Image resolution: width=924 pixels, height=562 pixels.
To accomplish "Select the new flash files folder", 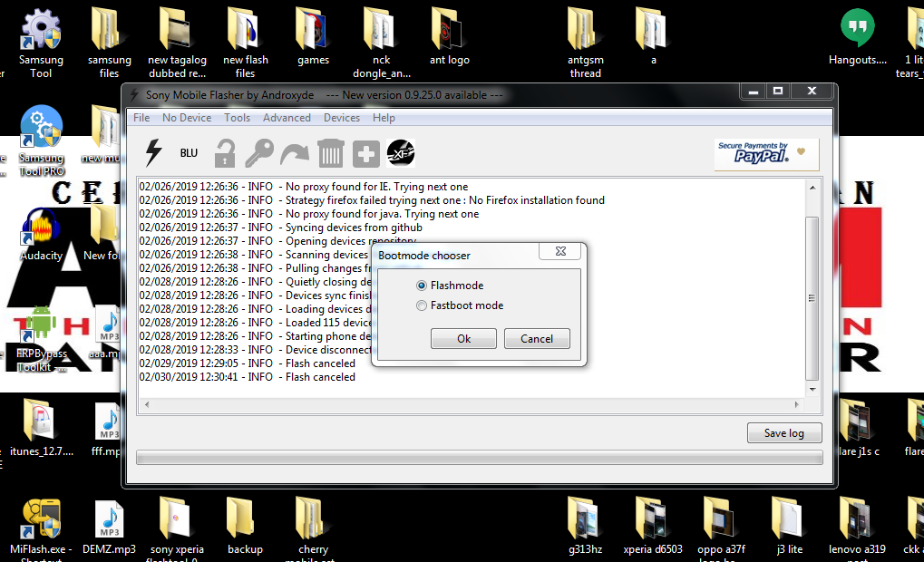I will click(245, 44).
